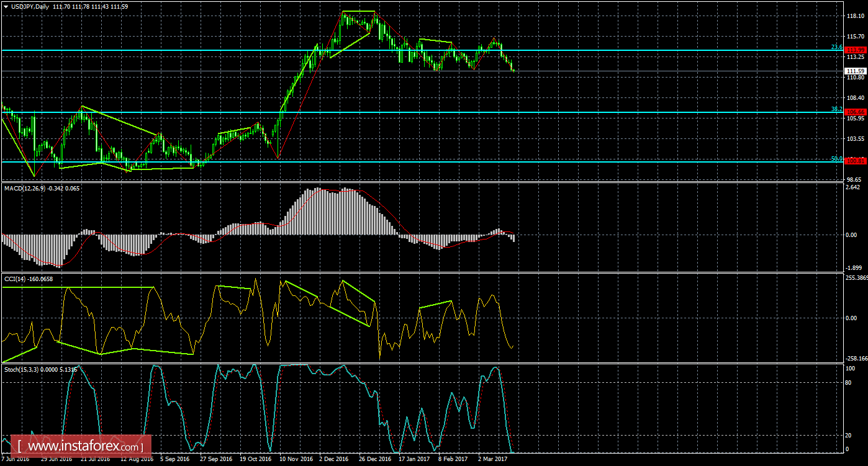This screenshot has height=466, width=868.
Task: Click the 2 Mar 2017 date label
Action: click(494, 459)
